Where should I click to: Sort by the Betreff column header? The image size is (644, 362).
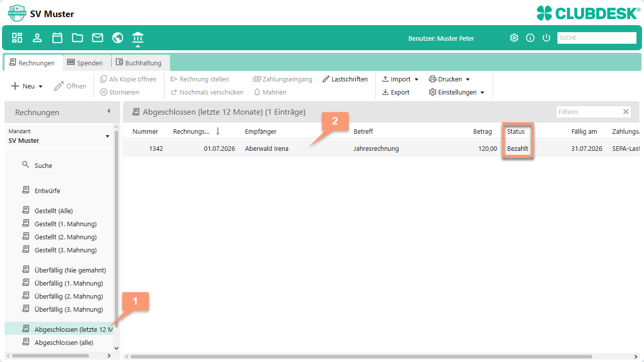pos(363,131)
